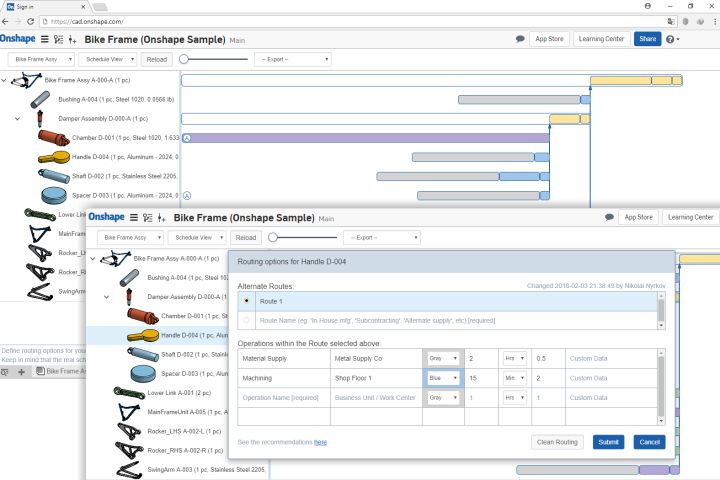Open hamburger menu in front Onshape window
Screen dimensions: 720x480
click(134, 218)
